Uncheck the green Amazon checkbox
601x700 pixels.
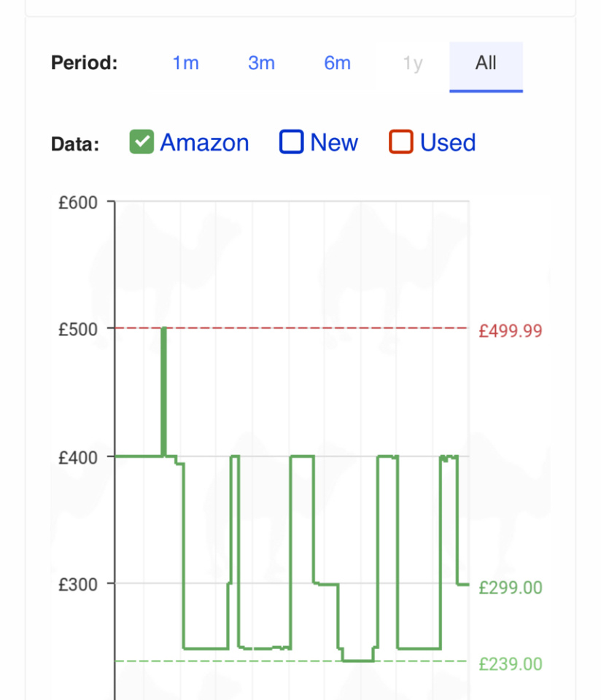[141, 142]
